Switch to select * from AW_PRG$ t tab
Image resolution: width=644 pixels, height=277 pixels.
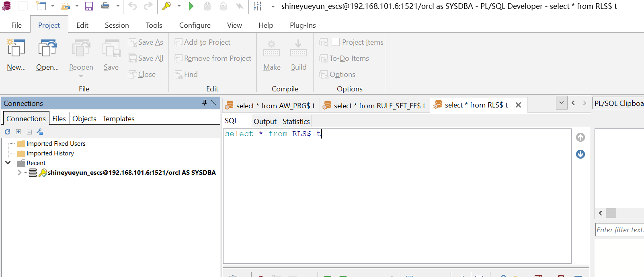271,105
